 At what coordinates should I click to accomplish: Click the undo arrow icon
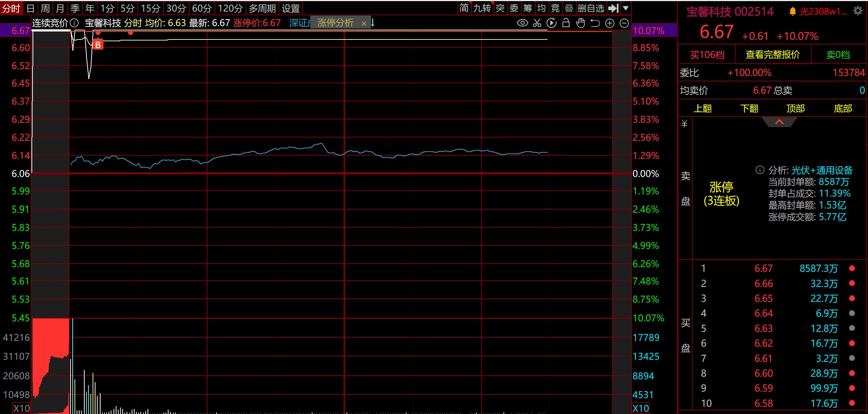595,24
